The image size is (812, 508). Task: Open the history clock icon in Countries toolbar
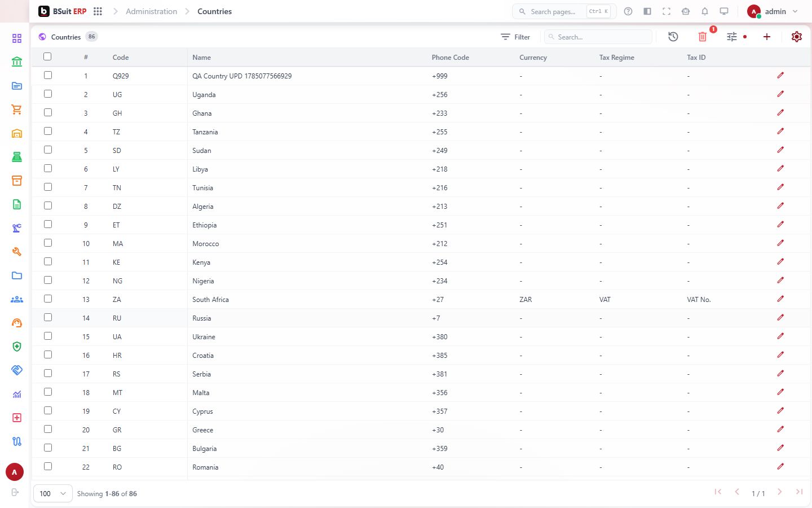tap(673, 37)
